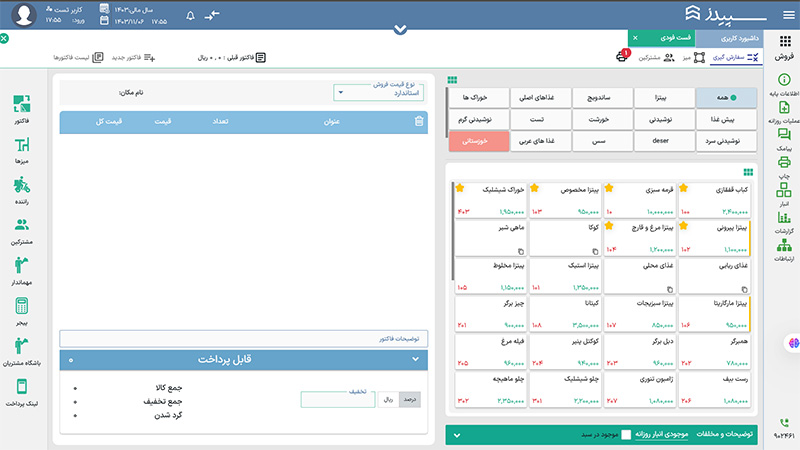The height and width of the screenshot is (450, 800).
Task: Click the user avatar profile icon
Action: coord(23,14)
